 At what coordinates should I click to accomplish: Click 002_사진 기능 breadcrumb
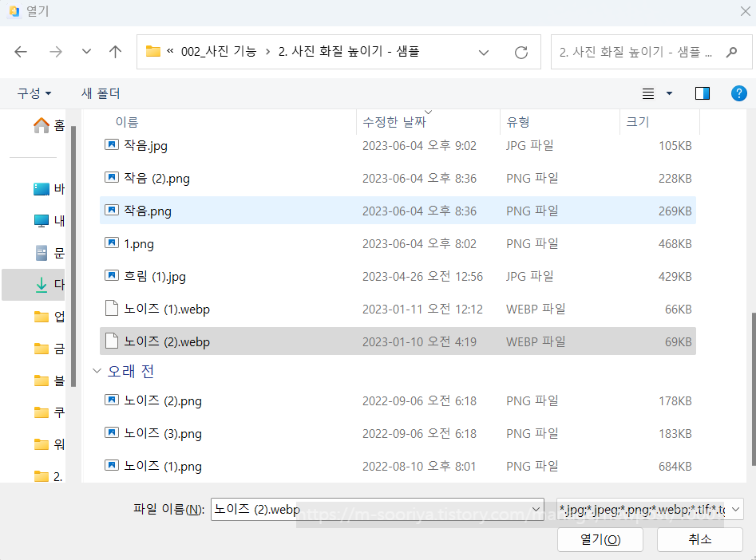219,52
